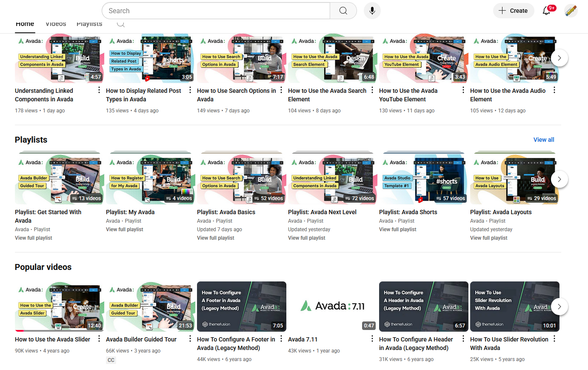
Task: Open Avada YouTube Element video thumbnail
Action: [424, 59]
